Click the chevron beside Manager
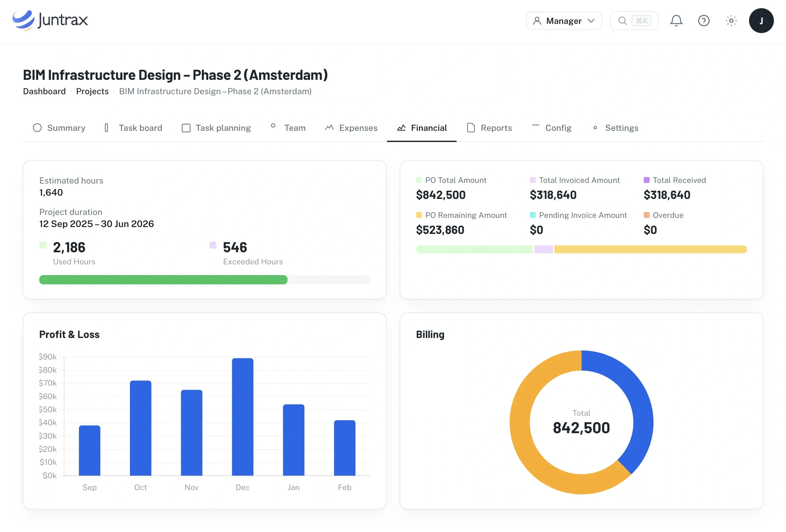The image size is (786, 532). tap(591, 21)
